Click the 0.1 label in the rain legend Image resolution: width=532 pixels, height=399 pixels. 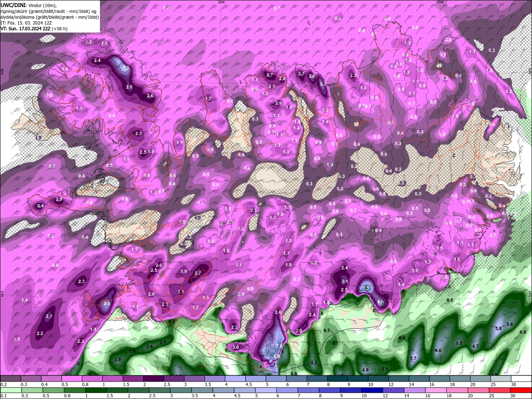click(3, 396)
